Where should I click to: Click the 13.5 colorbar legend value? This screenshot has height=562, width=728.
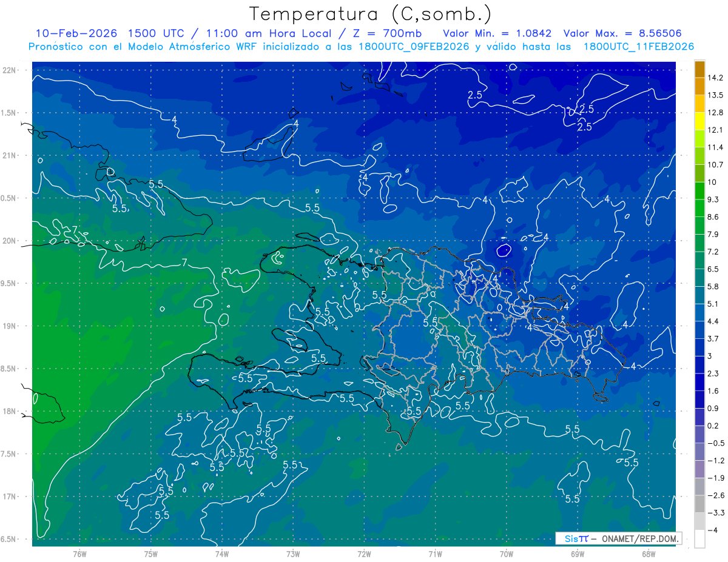pyautogui.click(x=716, y=95)
